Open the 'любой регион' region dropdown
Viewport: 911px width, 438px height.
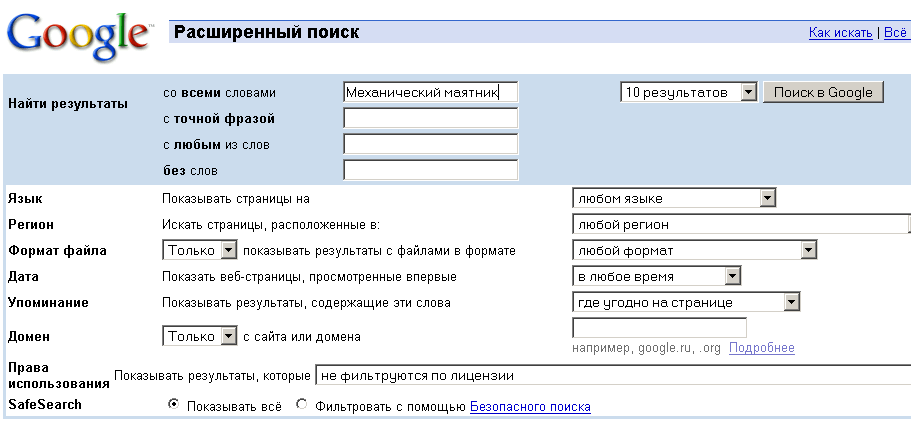[x=741, y=224]
